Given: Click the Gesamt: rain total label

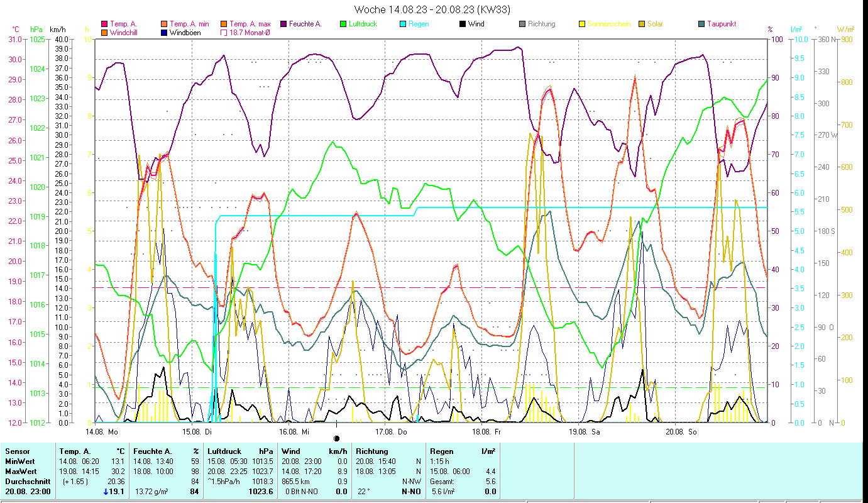Looking at the screenshot, I should [x=442, y=482].
